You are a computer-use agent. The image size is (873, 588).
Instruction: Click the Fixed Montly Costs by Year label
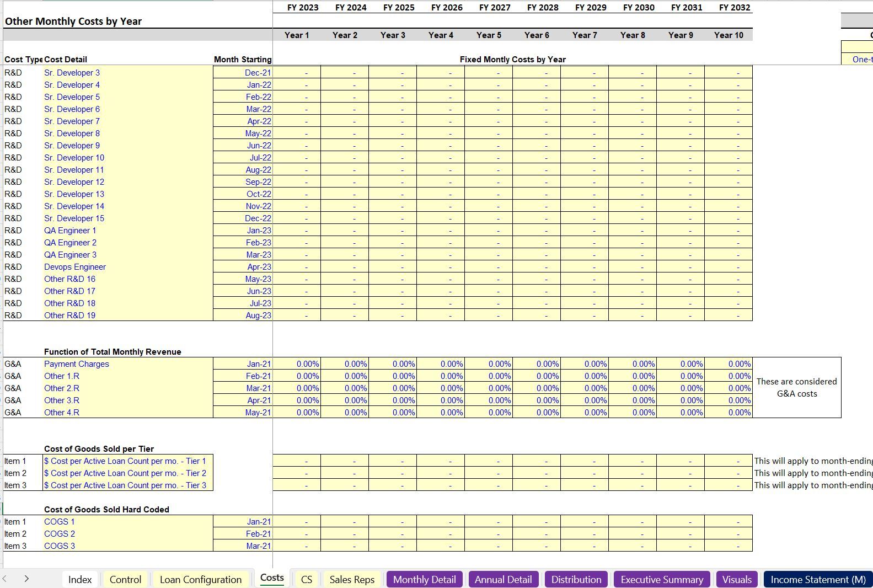[x=513, y=59]
